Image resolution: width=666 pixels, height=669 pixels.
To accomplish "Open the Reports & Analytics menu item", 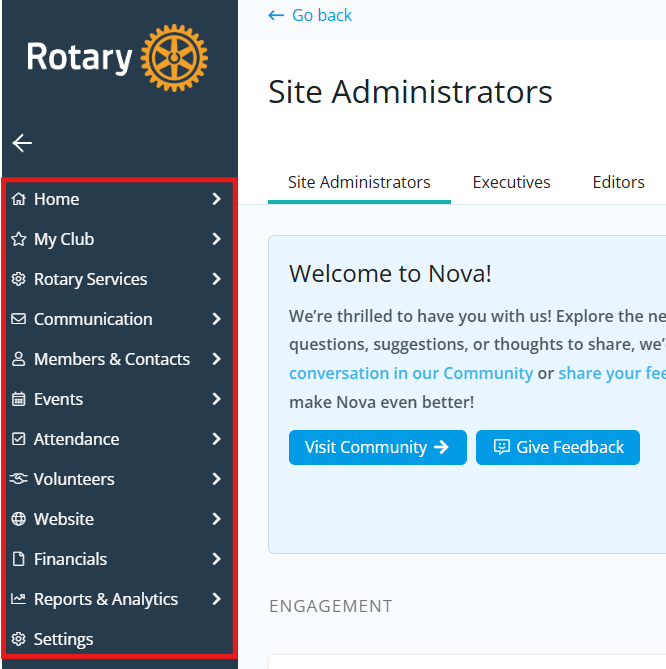I will point(119,599).
